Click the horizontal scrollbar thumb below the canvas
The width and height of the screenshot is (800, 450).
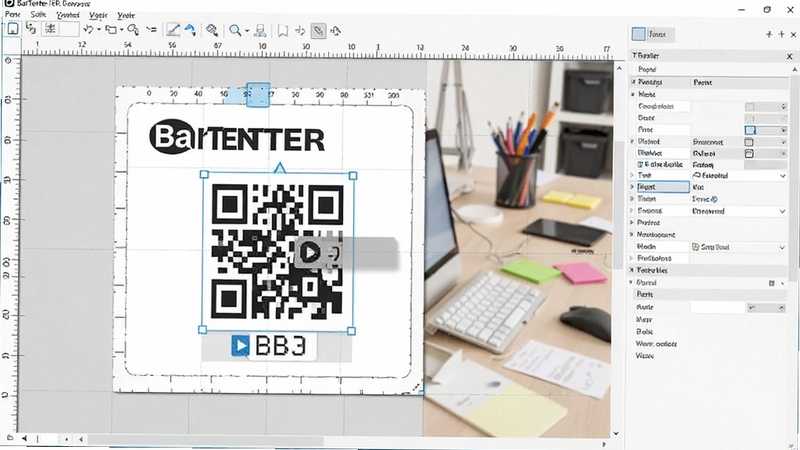pyautogui.click(x=206, y=440)
